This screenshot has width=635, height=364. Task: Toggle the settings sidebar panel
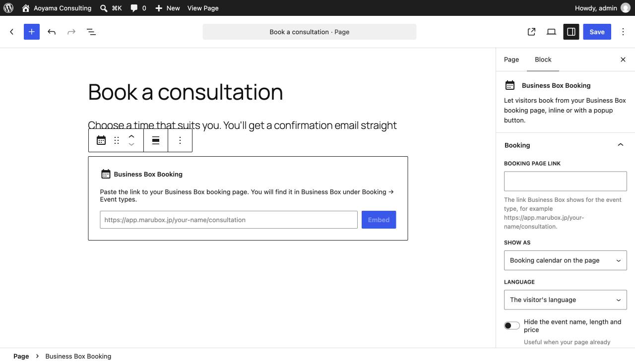571,32
